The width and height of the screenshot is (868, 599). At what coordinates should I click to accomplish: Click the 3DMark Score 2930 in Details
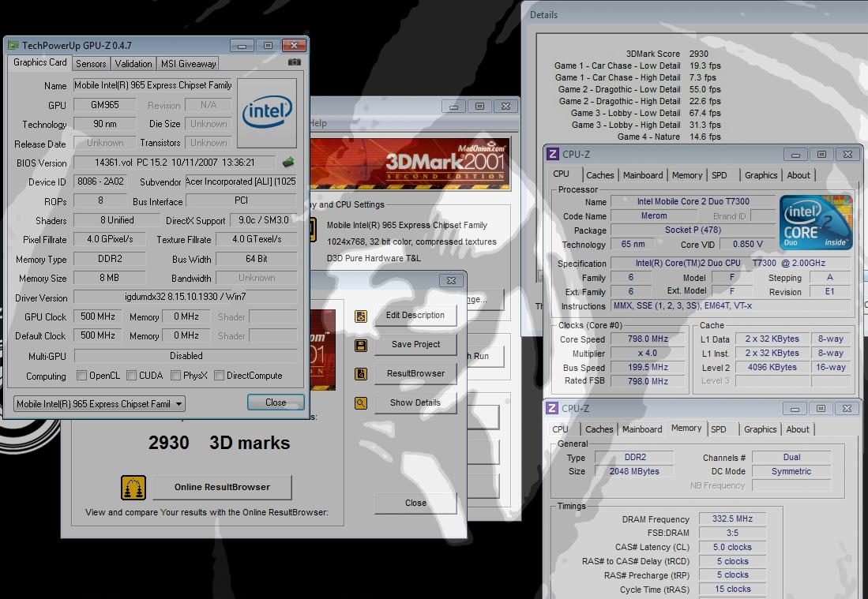coord(667,54)
